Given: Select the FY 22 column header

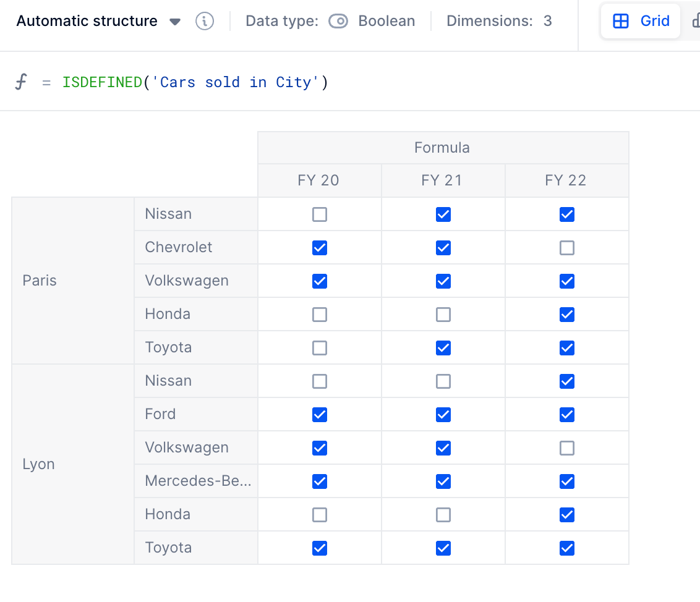Looking at the screenshot, I should [x=566, y=180].
